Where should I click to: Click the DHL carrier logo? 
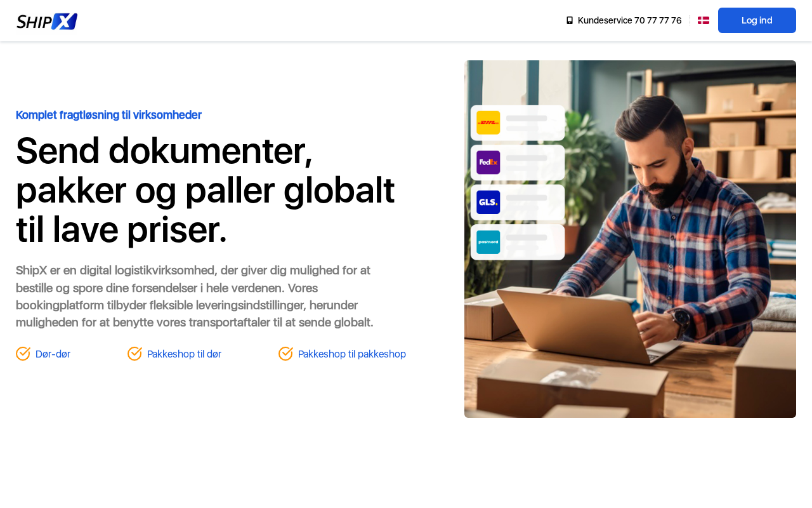tap(488, 123)
